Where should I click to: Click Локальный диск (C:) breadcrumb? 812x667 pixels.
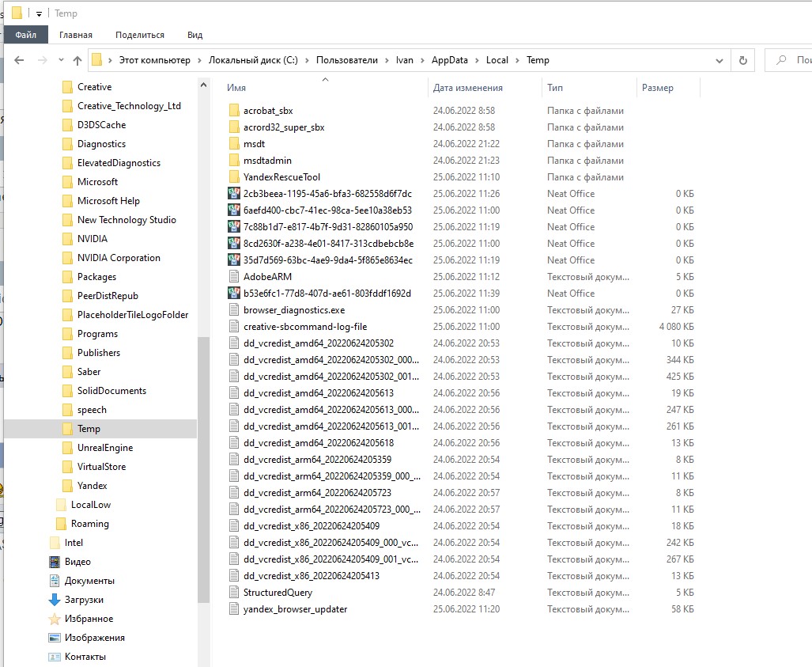pos(253,60)
